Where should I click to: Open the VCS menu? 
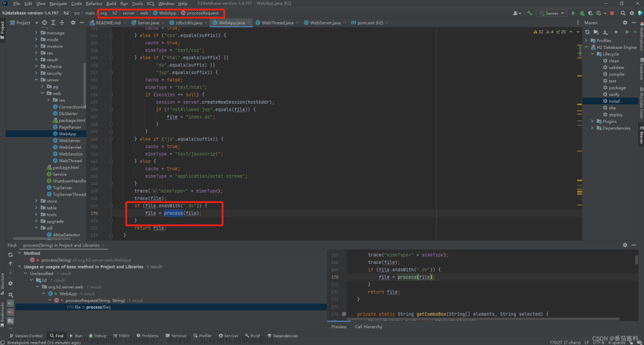tap(150, 3)
